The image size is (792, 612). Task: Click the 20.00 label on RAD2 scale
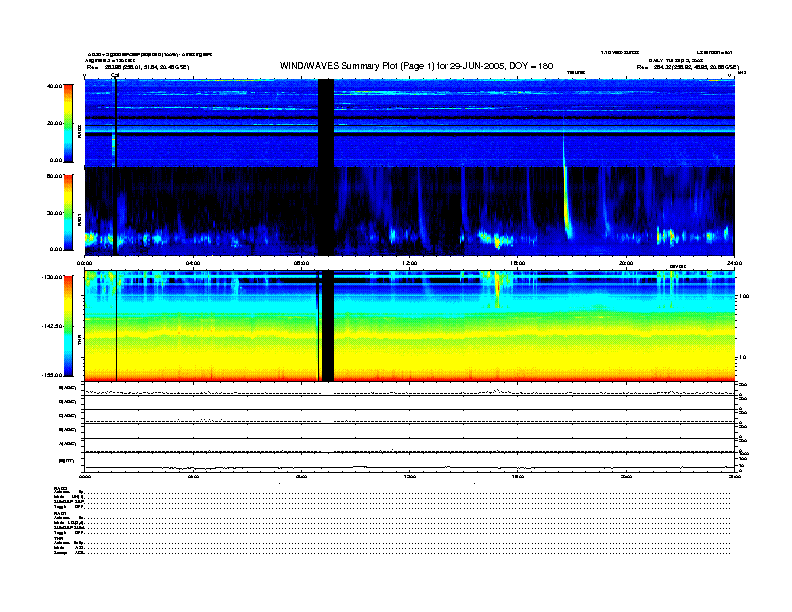[x=55, y=123]
